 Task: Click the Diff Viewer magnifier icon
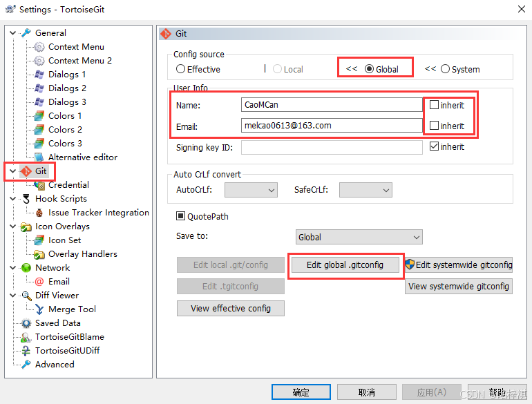point(26,296)
